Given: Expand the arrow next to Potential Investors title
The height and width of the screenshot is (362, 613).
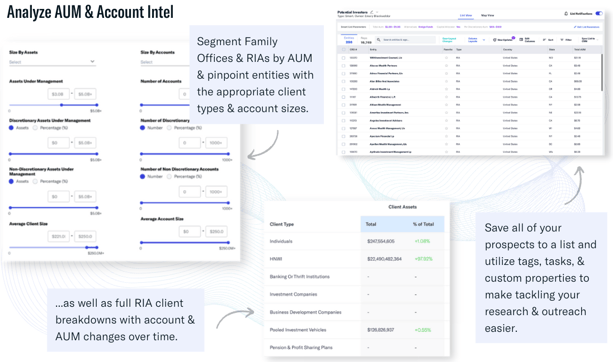Looking at the screenshot, I should click(377, 12).
